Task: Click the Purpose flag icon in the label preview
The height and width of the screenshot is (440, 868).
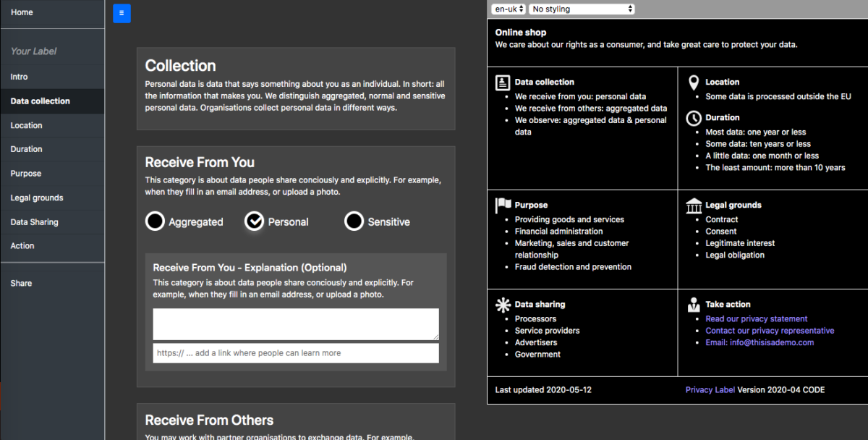Action: pos(503,206)
